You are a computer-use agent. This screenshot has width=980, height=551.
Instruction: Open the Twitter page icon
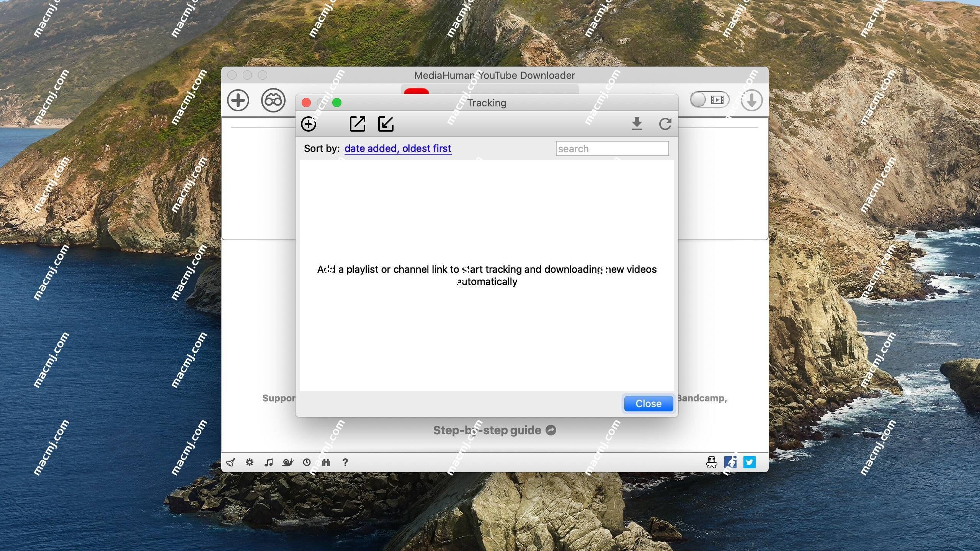(750, 462)
